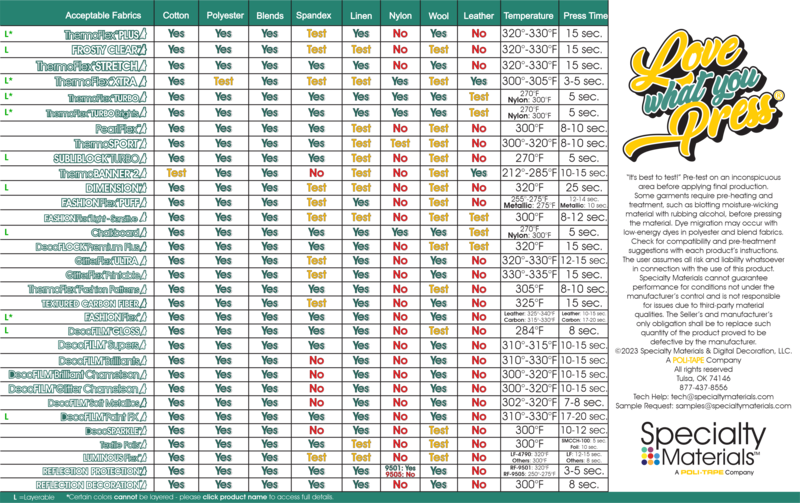Screen dimensions: 800x503
Task: Select the ThermoBANNER 2 product name
Action: tap(105, 174)
